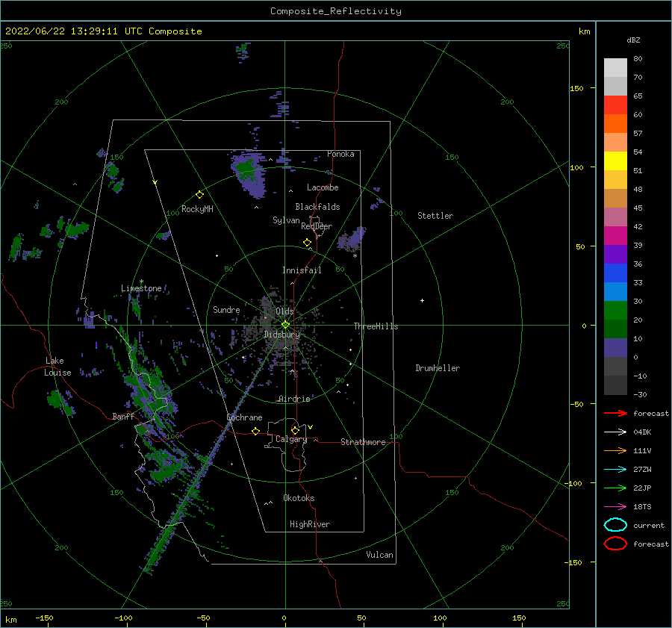The height and width of the screenshot is (628, 672).
Task: Click the yellow swatch between 54 and 51 dBZ
Action: tap(615, 161)
